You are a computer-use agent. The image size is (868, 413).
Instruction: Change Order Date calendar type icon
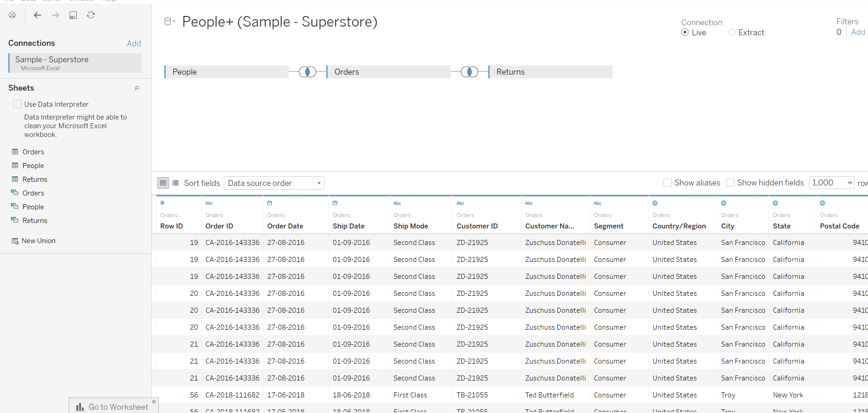270,203
